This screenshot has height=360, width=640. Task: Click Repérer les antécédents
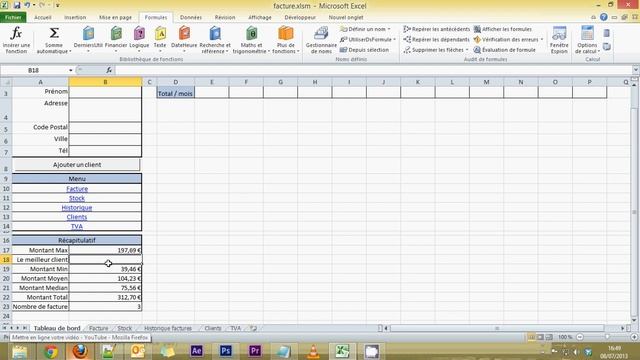click(436, 29)
